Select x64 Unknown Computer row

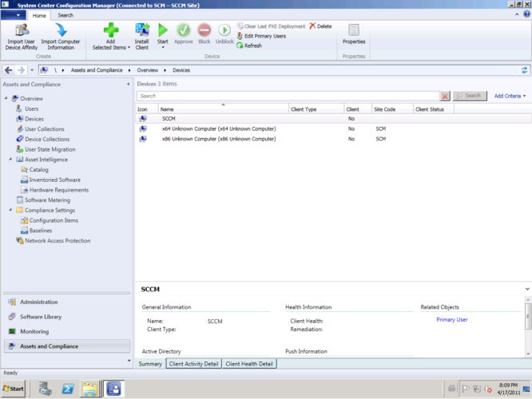pyautogui.click(x=333, y=128)
